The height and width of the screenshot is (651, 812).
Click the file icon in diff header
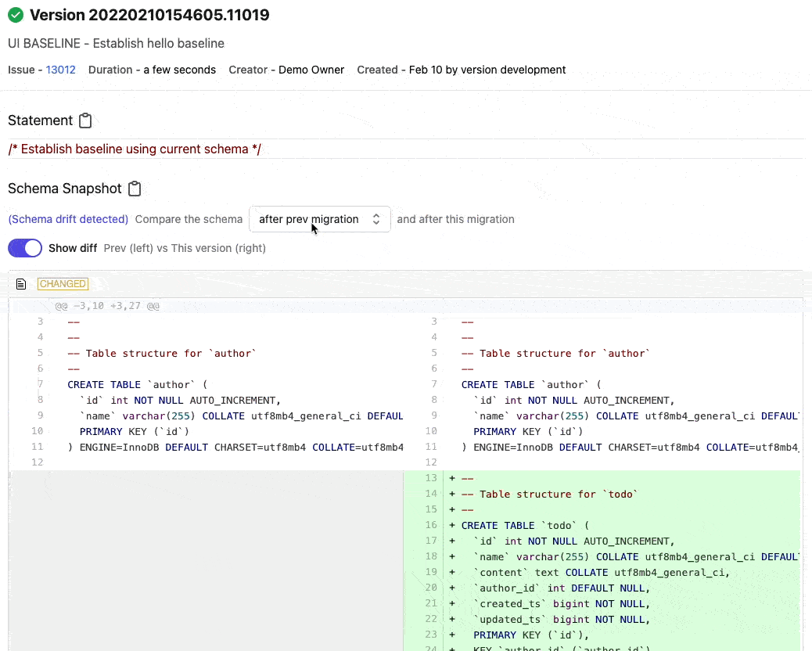pos(22,284)
